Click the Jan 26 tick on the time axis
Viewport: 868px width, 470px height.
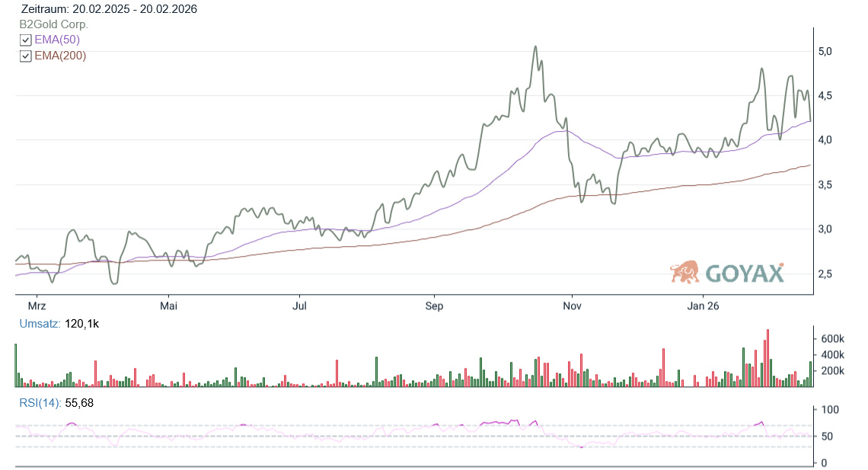click(703, 306)
